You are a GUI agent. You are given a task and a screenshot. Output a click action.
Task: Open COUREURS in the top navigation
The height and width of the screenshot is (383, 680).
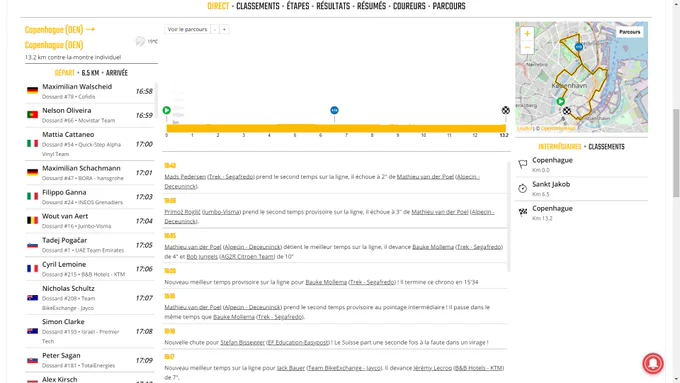[x=409, y=6]
